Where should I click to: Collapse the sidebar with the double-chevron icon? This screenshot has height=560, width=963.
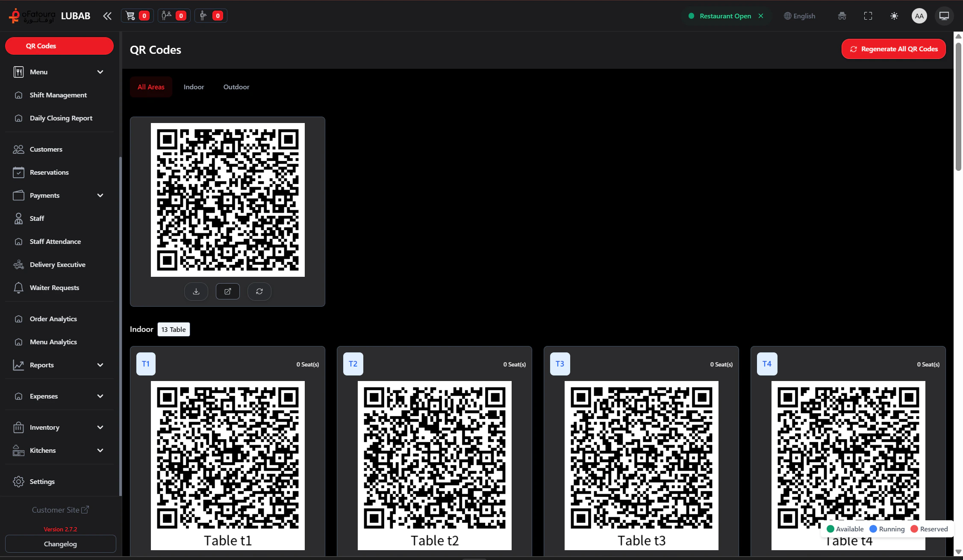click(x=107, y=15)
